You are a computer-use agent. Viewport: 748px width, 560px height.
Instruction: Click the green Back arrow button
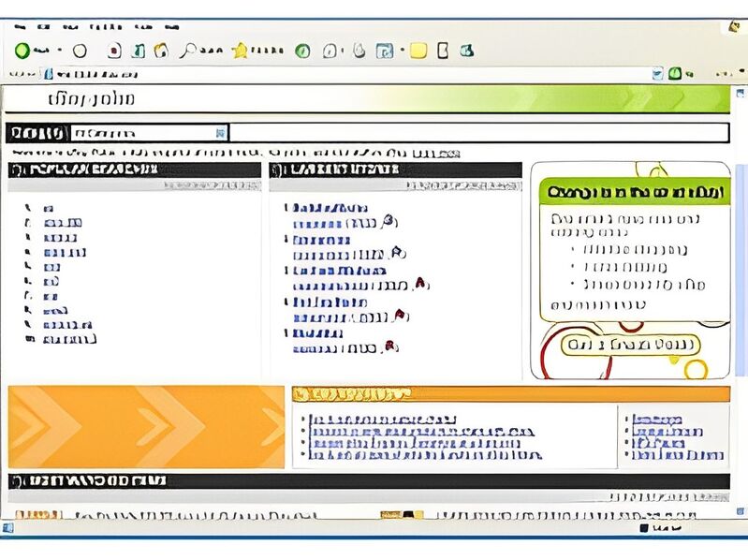(22, 51)
